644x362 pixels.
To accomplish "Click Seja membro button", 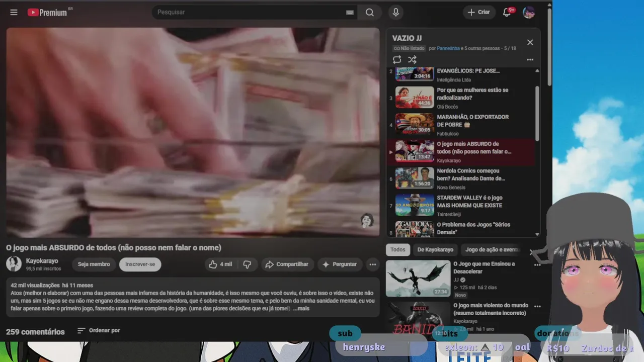I will (94, 264).
